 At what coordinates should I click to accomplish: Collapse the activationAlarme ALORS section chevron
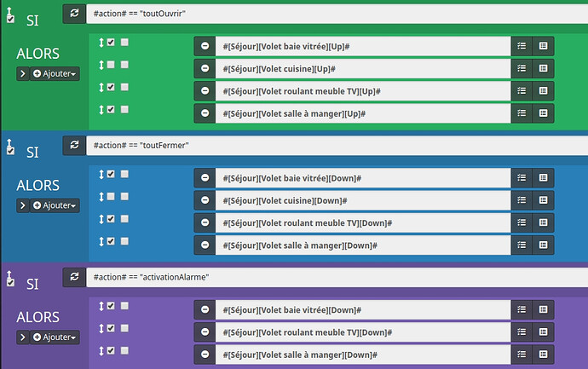[23, 337]
